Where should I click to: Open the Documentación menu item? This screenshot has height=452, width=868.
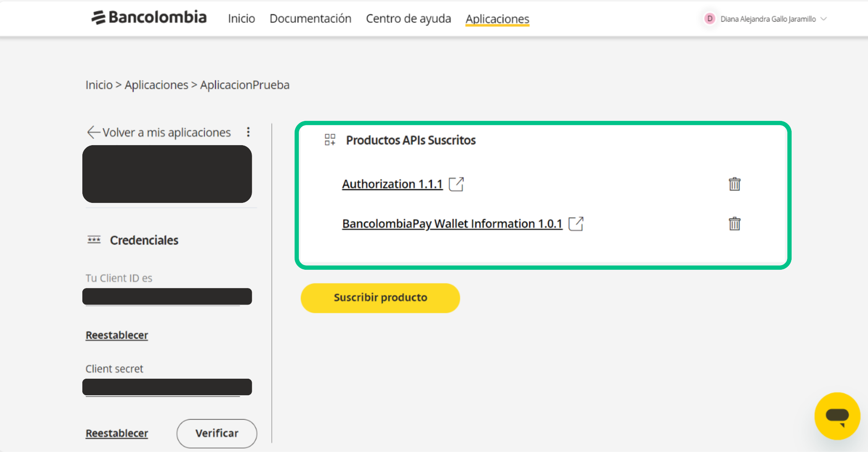(310, 19)
